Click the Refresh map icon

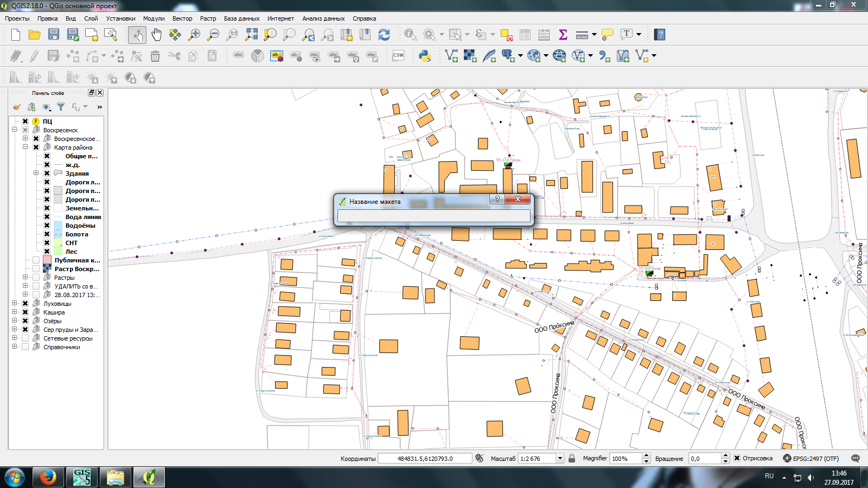(384, 35)
